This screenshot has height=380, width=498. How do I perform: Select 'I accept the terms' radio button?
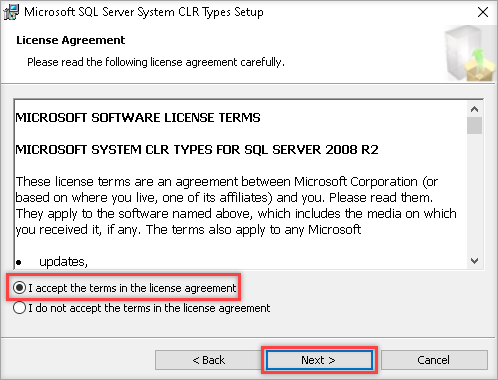coord(20,288)
